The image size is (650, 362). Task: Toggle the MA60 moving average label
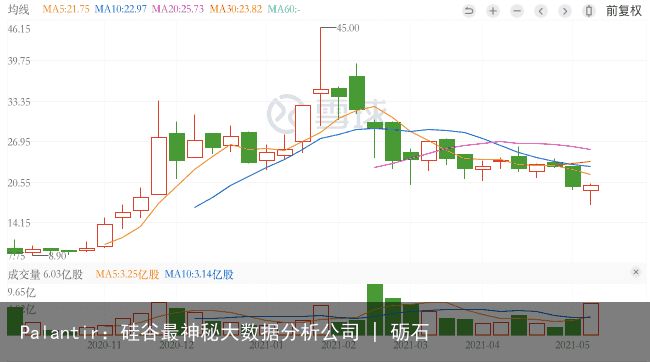(284, 9)
